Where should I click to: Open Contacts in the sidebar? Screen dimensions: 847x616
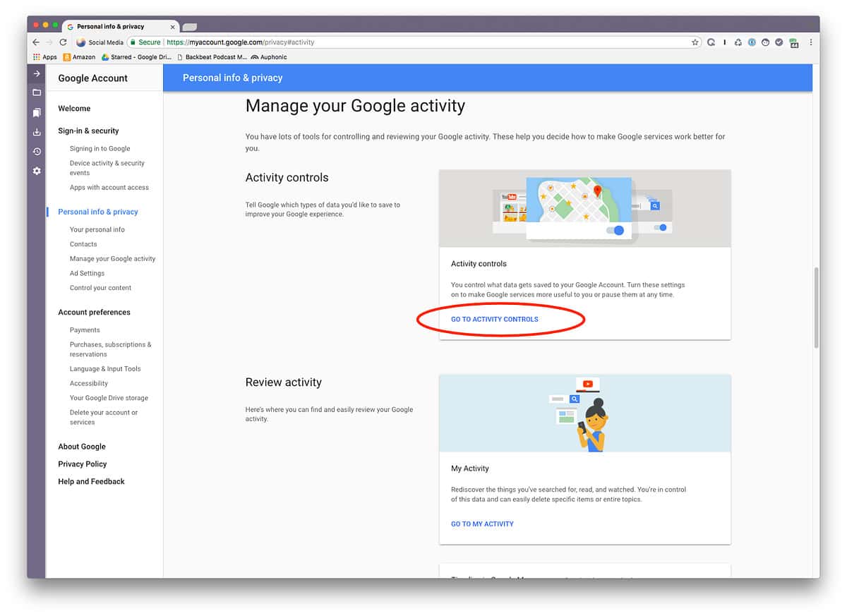(x=83, y=244)
